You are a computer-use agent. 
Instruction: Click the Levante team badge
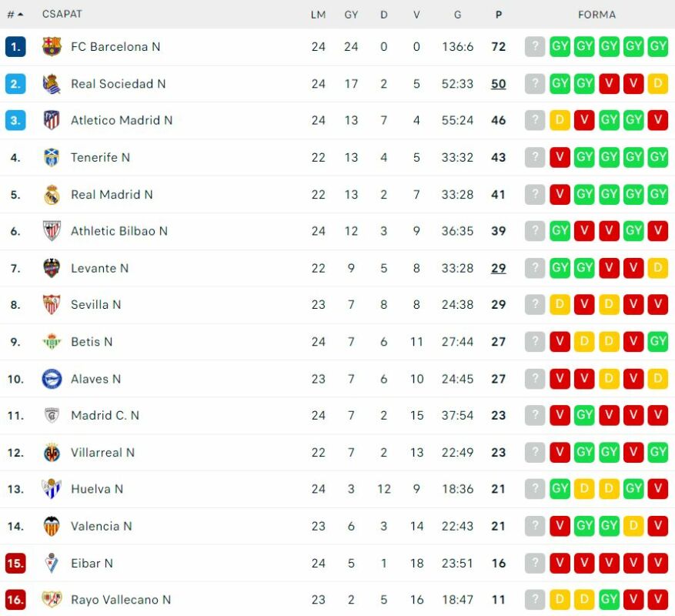(x=52, y=268)
